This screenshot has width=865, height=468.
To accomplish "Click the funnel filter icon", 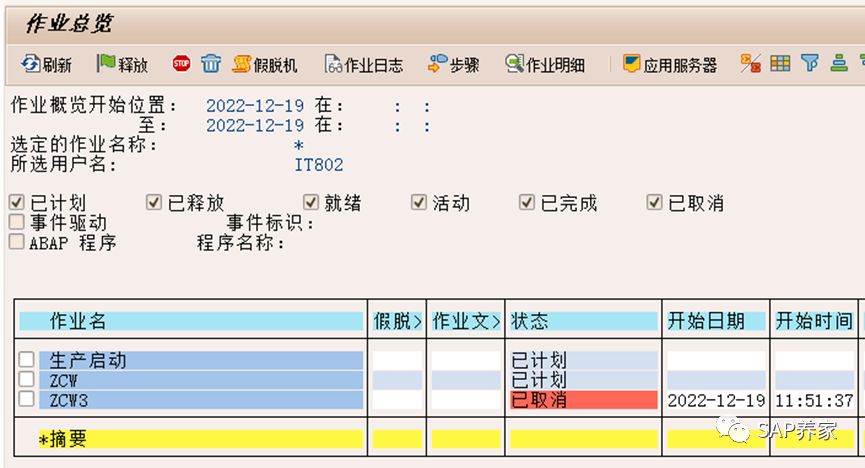I will coord(810,63).
